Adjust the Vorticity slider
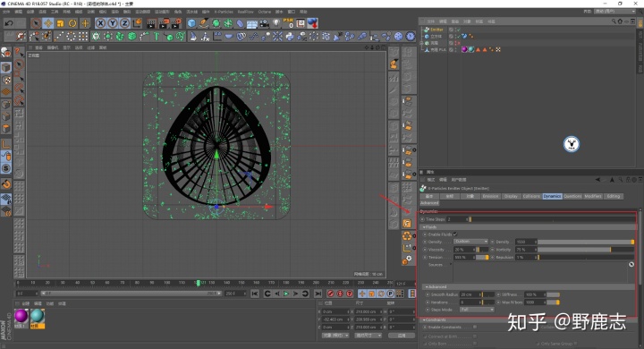 coord(586,250)
